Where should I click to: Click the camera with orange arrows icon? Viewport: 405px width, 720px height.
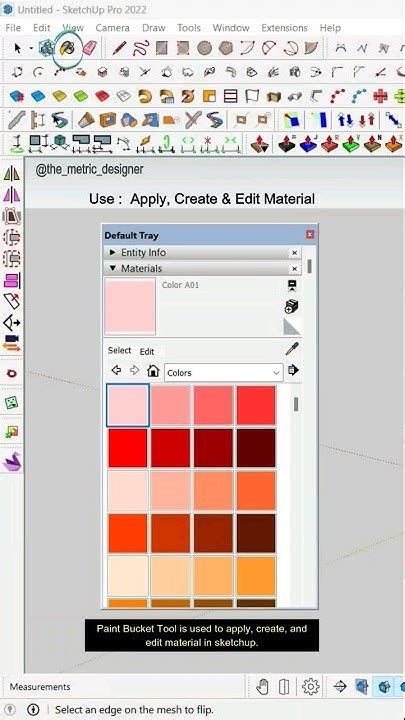(x=11, y=343)
